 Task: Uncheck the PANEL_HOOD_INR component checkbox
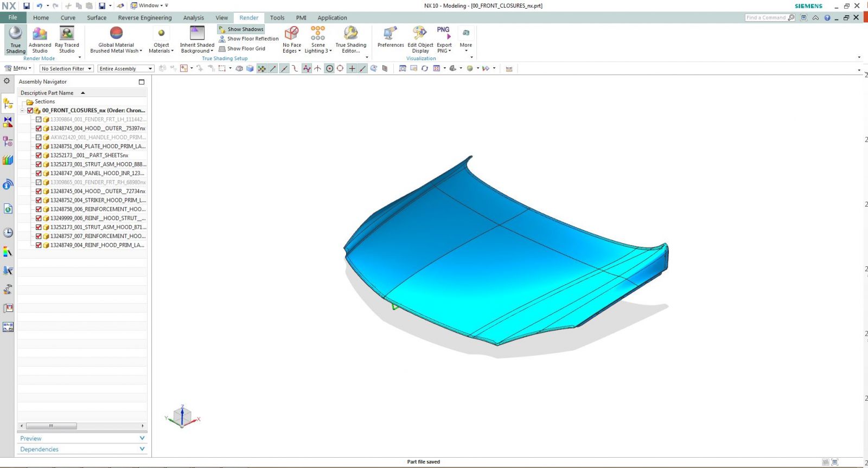(39, 174)
